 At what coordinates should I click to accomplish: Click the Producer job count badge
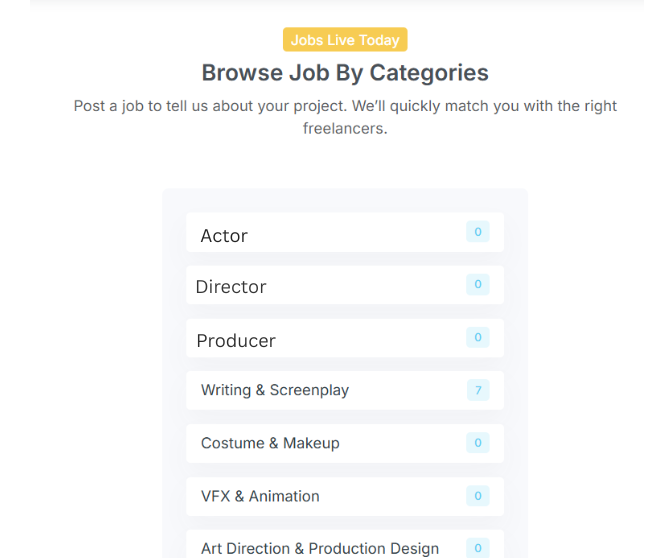point(478,338)
